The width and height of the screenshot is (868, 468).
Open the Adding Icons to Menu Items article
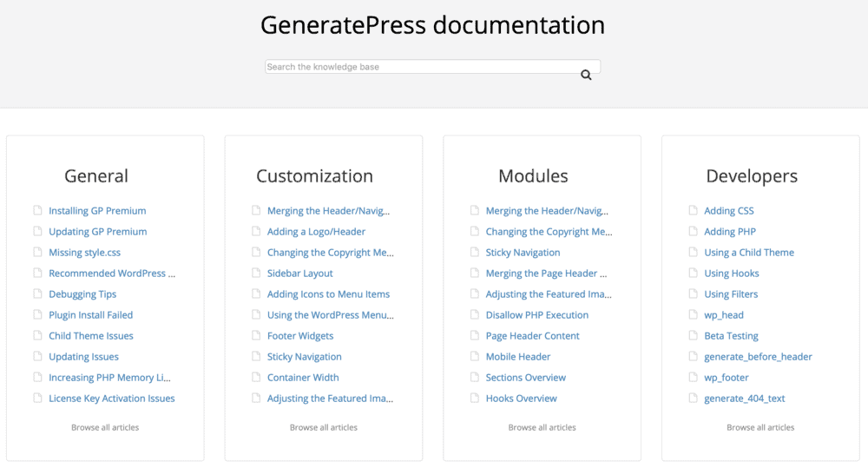[328, 294]
